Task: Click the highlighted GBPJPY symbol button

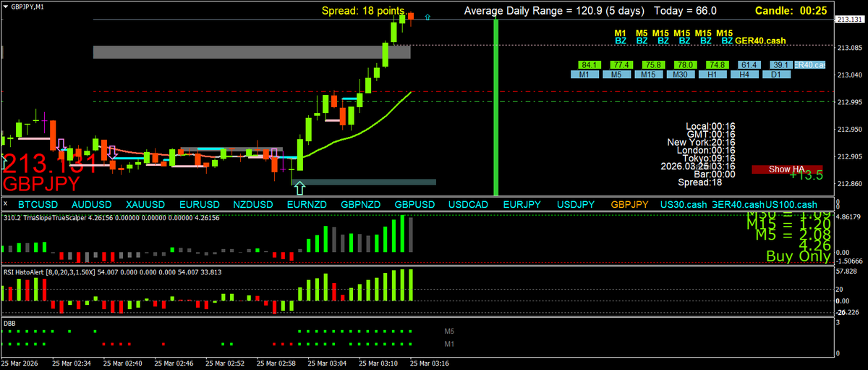Action: 629,205
